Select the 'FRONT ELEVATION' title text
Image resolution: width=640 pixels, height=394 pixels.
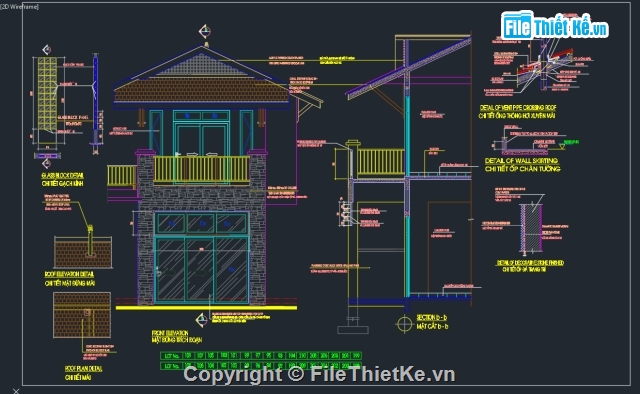[x=170, y=333]
